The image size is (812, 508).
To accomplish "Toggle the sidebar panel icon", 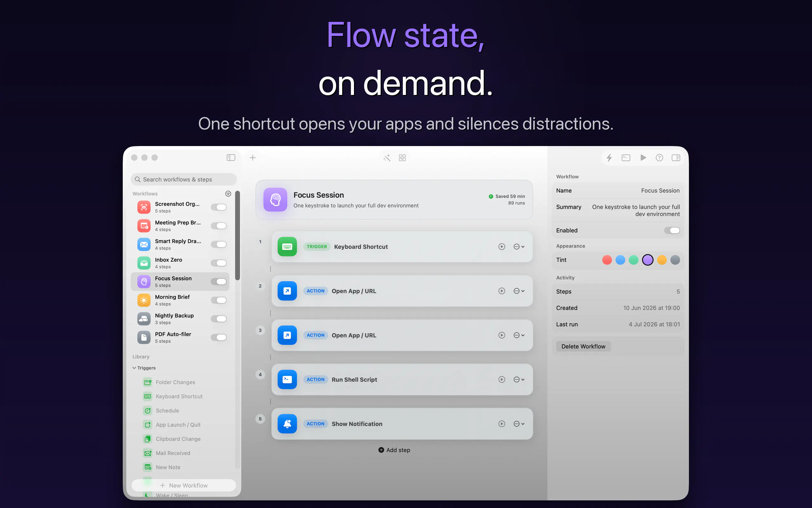I will 231,157.
